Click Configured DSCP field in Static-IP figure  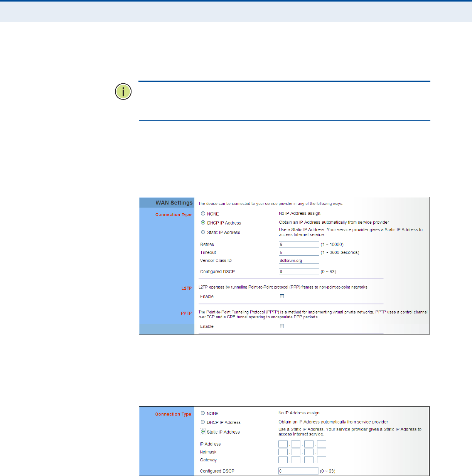click(x=298, y=471)
